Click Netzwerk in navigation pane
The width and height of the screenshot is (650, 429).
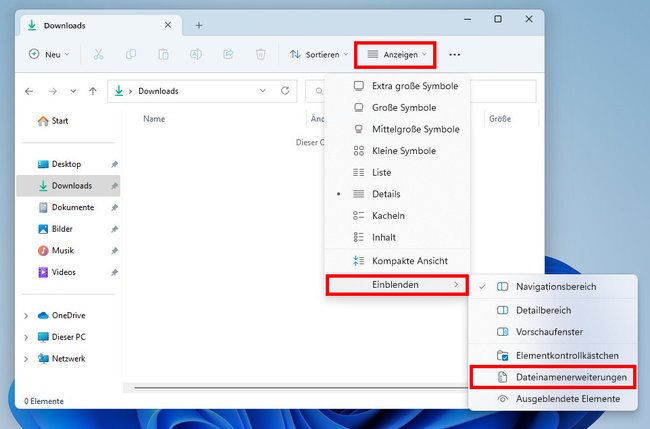click(68, 359)
